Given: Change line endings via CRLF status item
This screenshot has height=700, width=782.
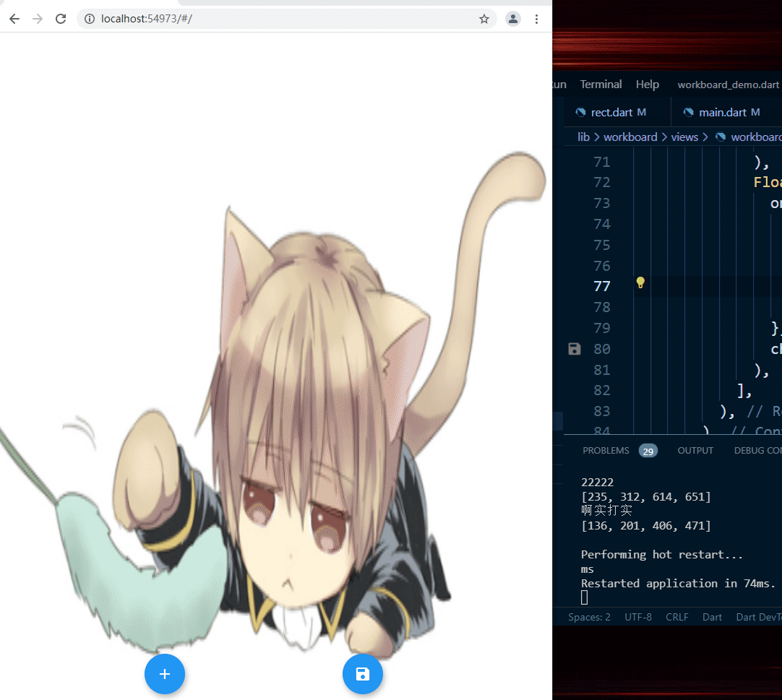Looking at the screenshot, I should point(676,617).
